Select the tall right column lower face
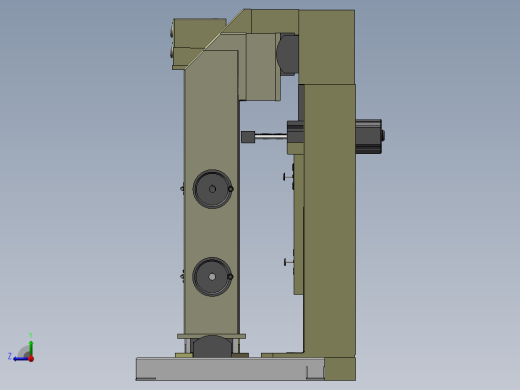This screenshot has height=390, width=520. 329,220
